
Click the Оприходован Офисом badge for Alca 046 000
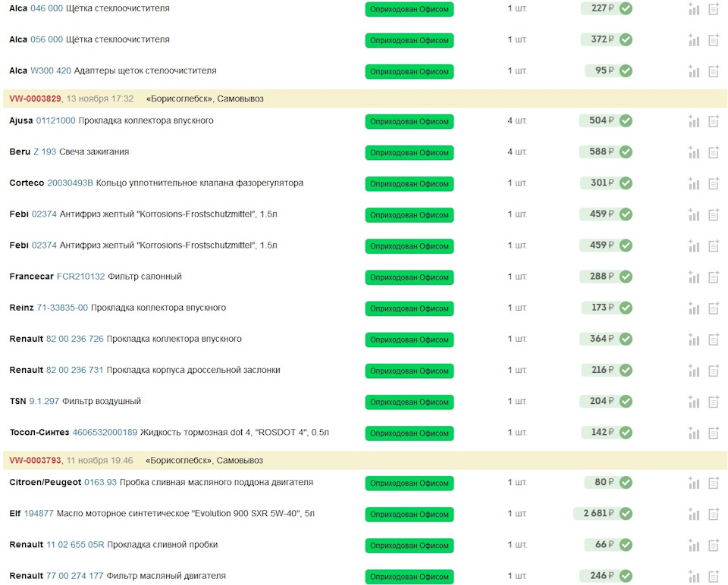(x=409, y=9)
